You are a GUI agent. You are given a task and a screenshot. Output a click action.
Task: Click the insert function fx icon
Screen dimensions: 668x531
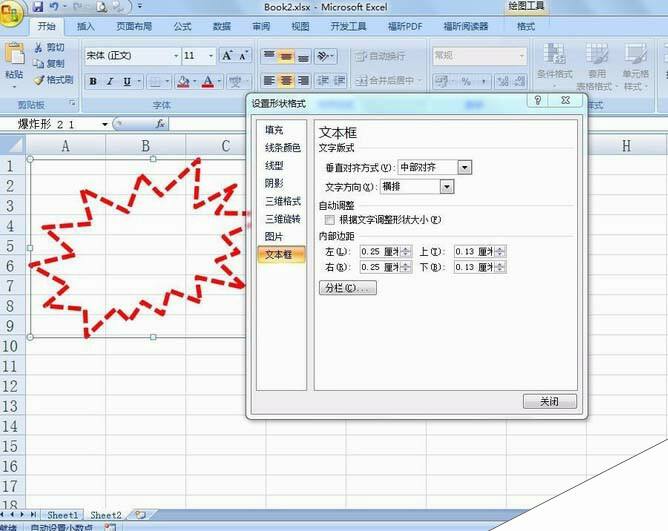(x=160, y=124)
